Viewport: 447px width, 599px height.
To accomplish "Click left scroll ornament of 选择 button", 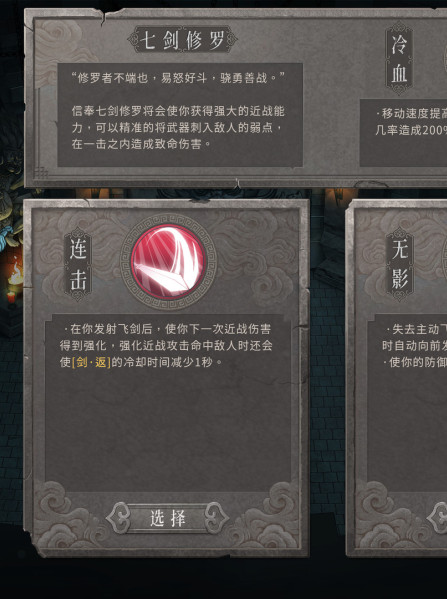I will pos(118,518).
